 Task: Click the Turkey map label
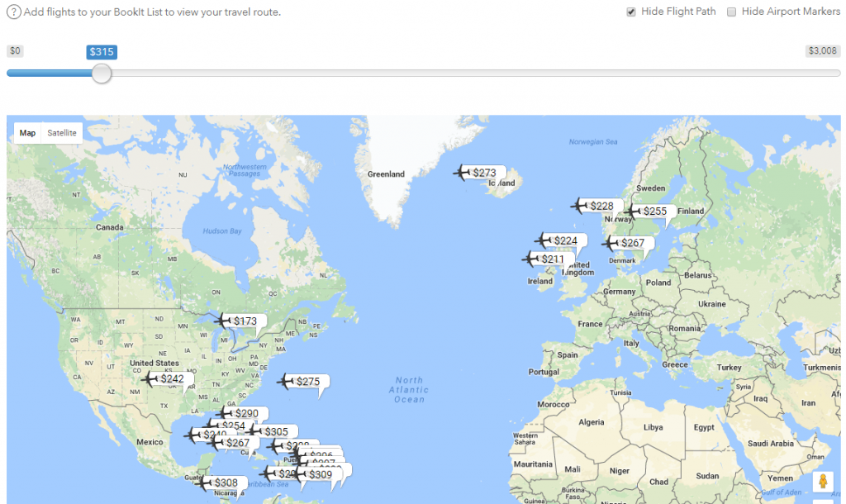click(x=729, y=368)
